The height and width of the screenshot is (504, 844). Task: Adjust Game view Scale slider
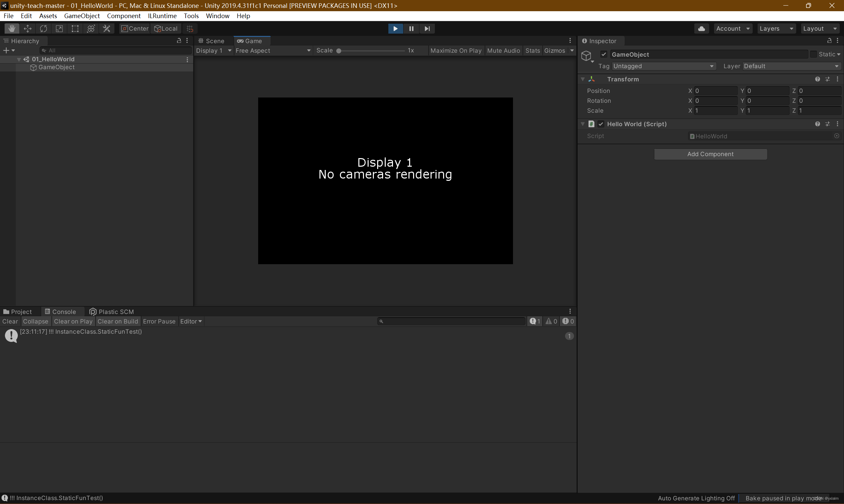[371, 51]
